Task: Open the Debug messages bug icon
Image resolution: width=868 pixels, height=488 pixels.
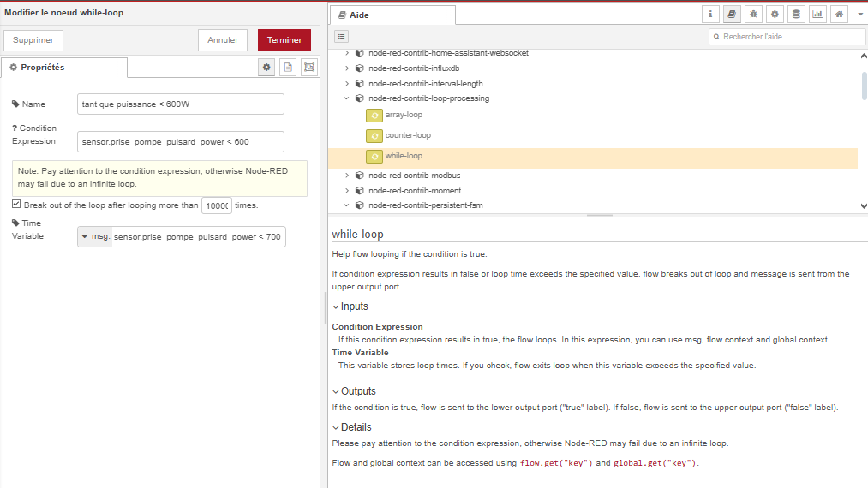Action: [x=753, y=15]
